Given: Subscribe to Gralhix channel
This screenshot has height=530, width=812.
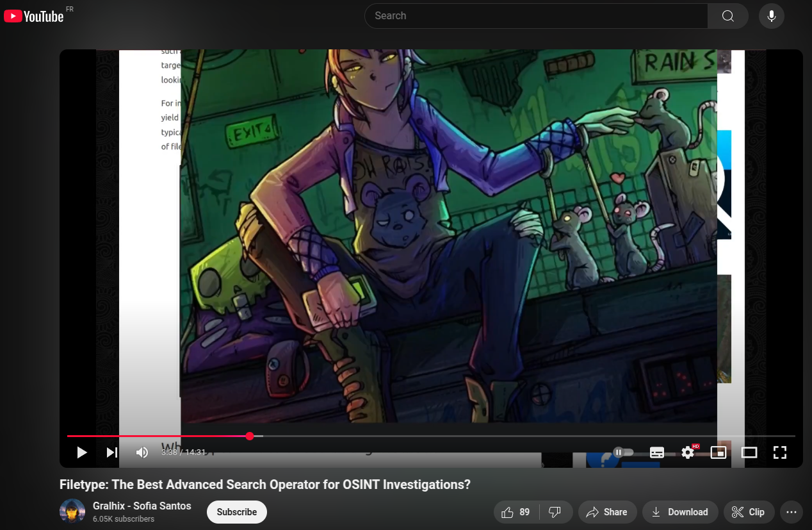Looking at the screenshot, I should point(236,512).
